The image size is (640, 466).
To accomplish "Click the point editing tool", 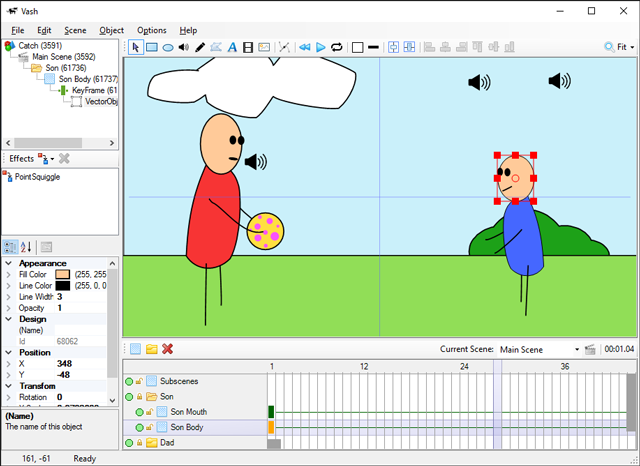I will pos(284,47).
